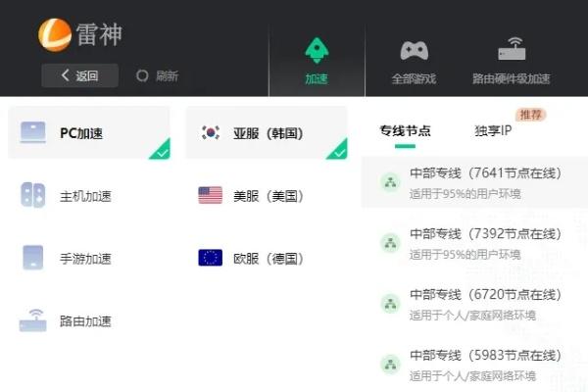Select 中部专线 node with 6720节点在线

(x=474, y=304)
